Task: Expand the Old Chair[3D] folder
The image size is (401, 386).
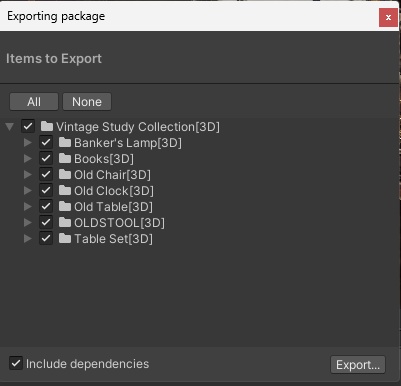Action: [28, 175]
